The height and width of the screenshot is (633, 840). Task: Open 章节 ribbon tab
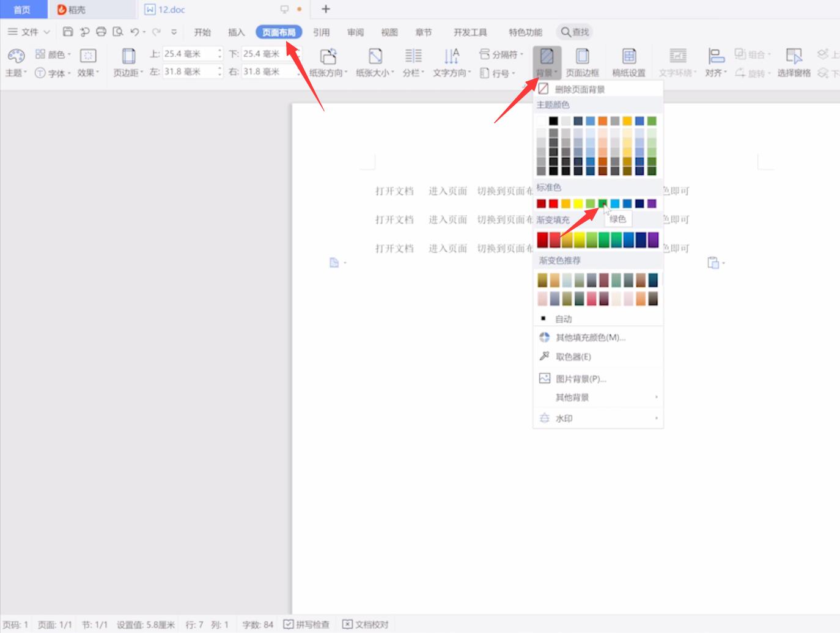[424, 32]
